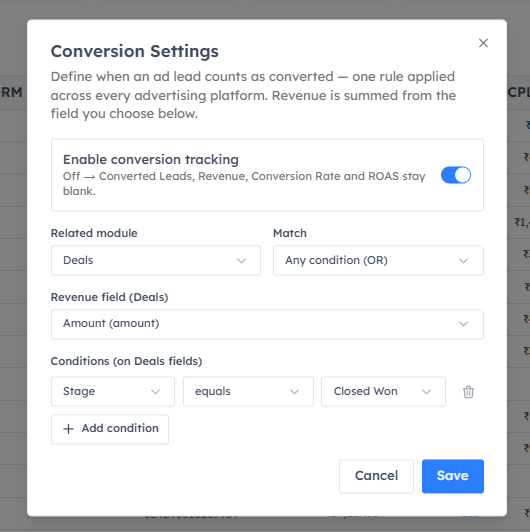Open the Closed Won value dropdown
Viewport: 530px width, 532px height.
(x=383, y=391)
